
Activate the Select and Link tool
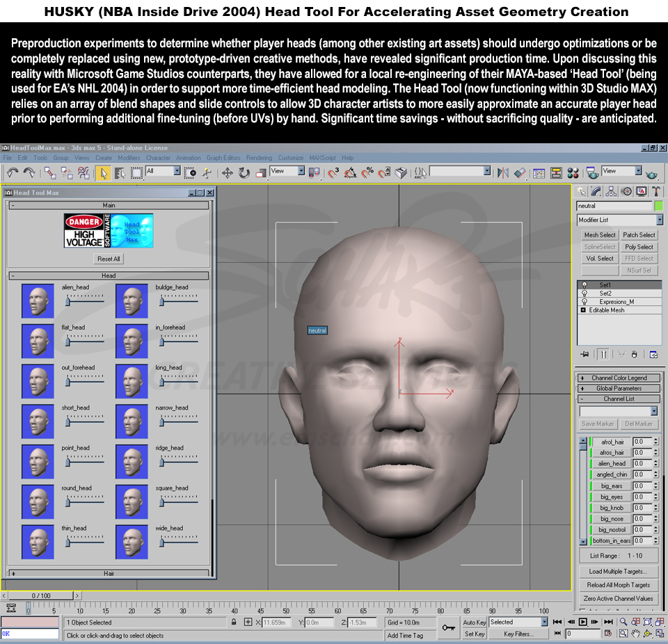[x=50, y=173]
